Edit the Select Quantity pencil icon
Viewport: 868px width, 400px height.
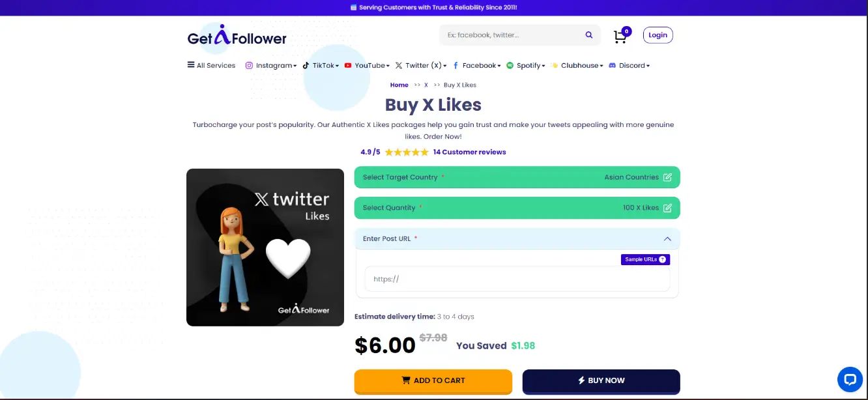(667, 207)
